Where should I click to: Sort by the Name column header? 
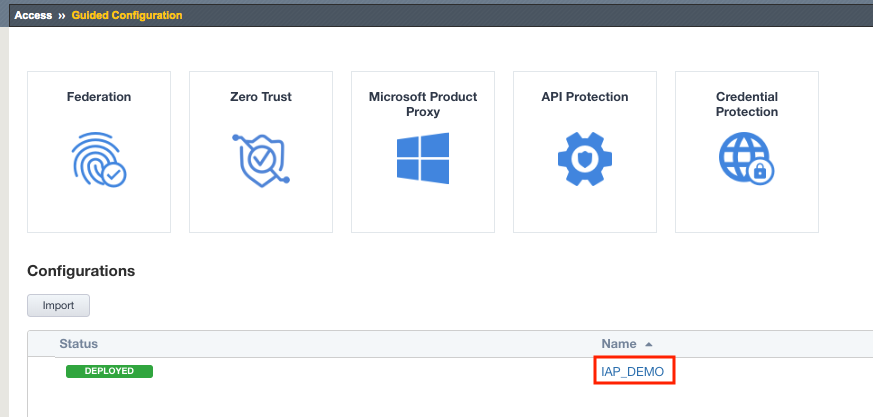pyautogui.click(x=619, y=344)
